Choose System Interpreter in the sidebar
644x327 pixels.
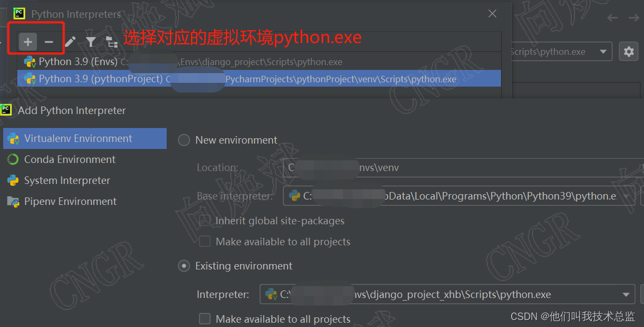point(85,180)
